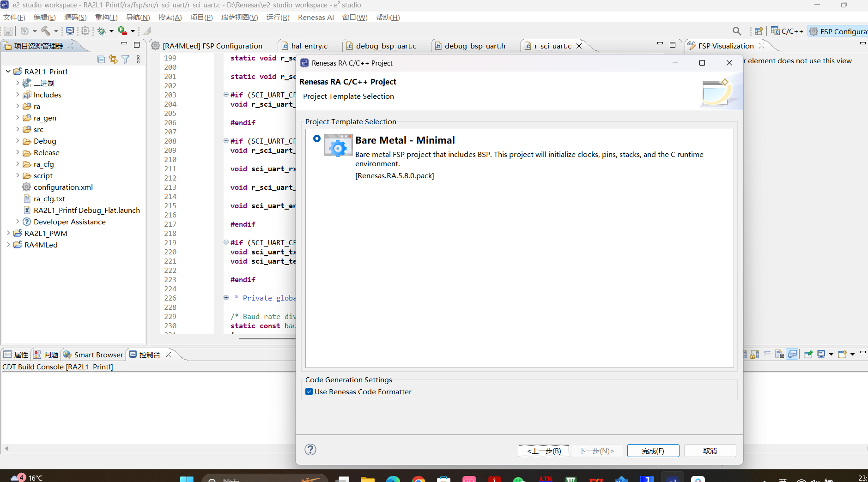Open FSP Configuration perspective button
868x482 pixels.
point(838,31)
